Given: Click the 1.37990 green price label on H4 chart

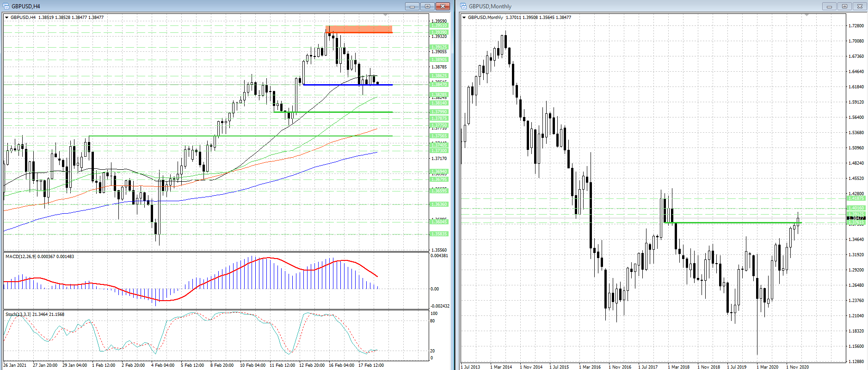Looking at the screenshot, I should 439,111.
